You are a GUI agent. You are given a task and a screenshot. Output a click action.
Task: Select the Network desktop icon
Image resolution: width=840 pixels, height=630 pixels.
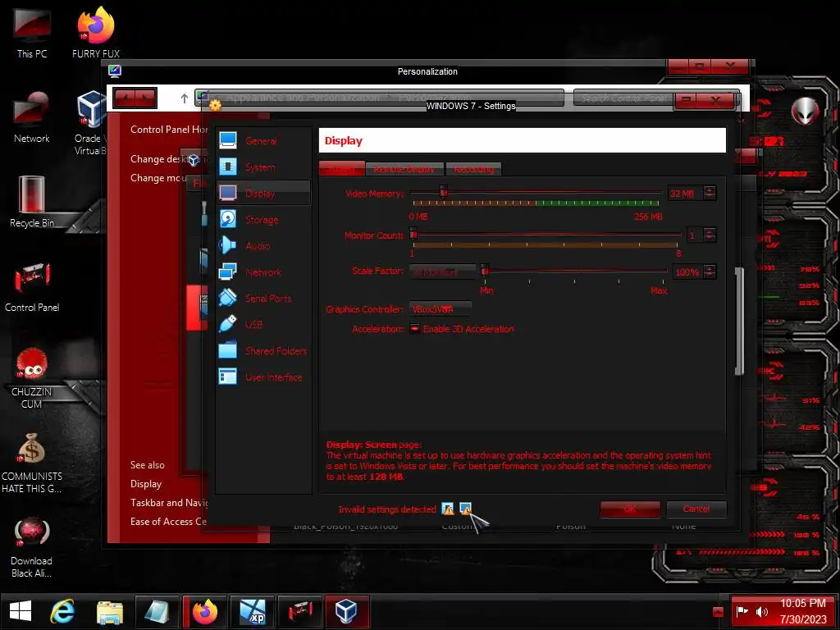(32, 118)
